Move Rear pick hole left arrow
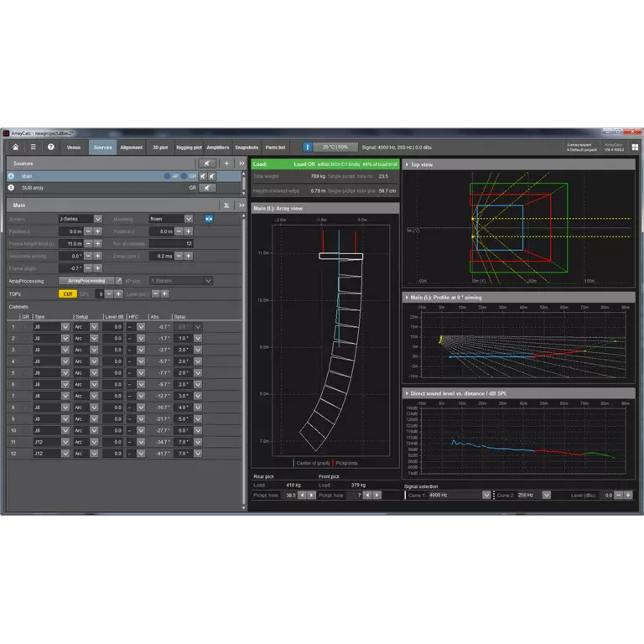Viewport: 644px width, 644px height. point(302,496)
